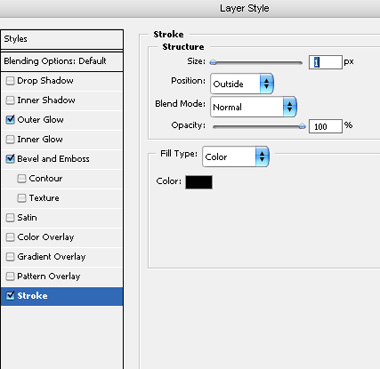The height and width of the screenshot is (369, 380).
Task: Open the Texture settings label
Action: [x=44, y=198]
